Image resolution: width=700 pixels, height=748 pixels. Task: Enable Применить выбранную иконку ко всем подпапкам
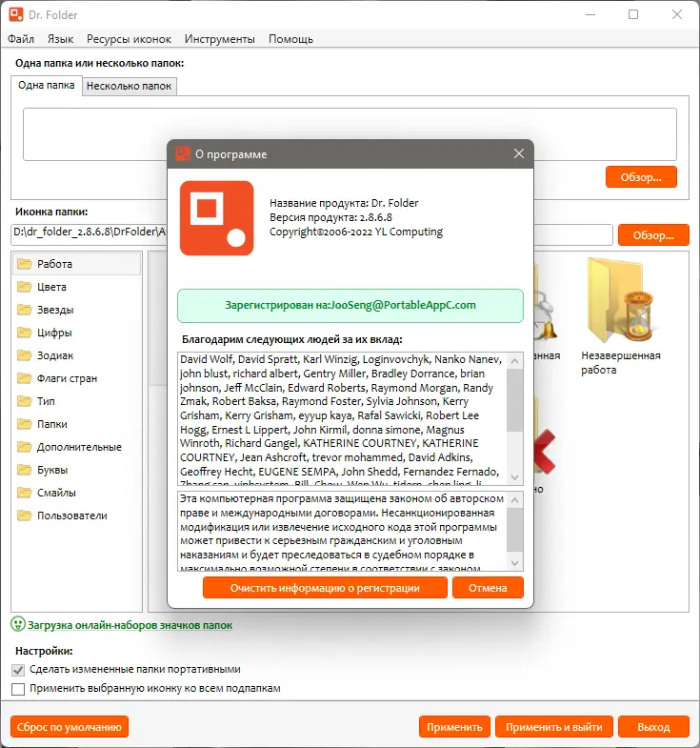pos(18,689)
